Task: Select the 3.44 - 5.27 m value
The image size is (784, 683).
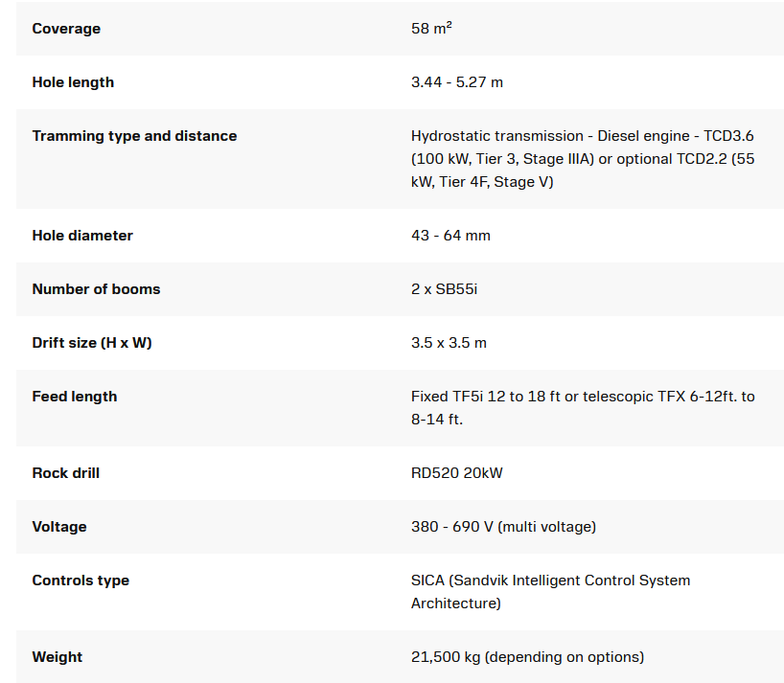Action: [457, 82]
